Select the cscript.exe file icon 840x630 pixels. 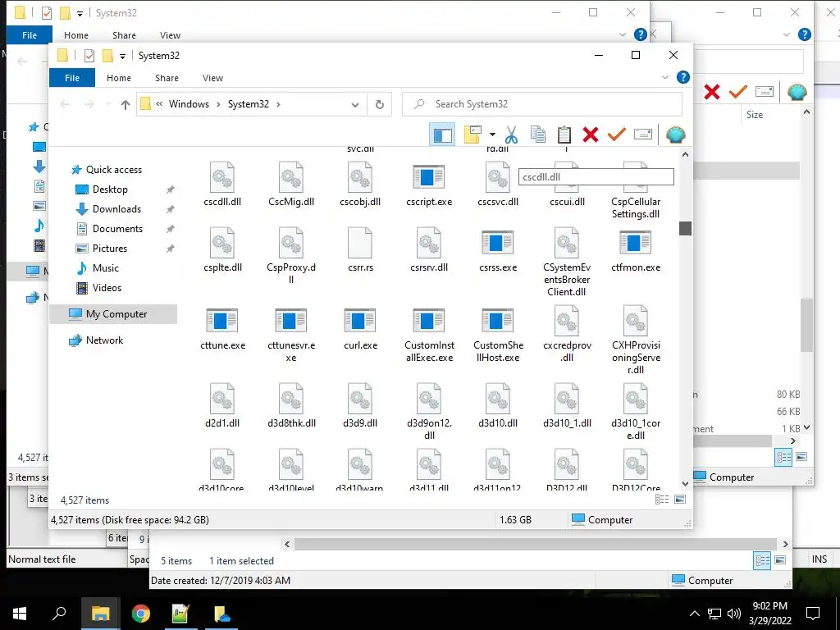click(x=428, y=178)
